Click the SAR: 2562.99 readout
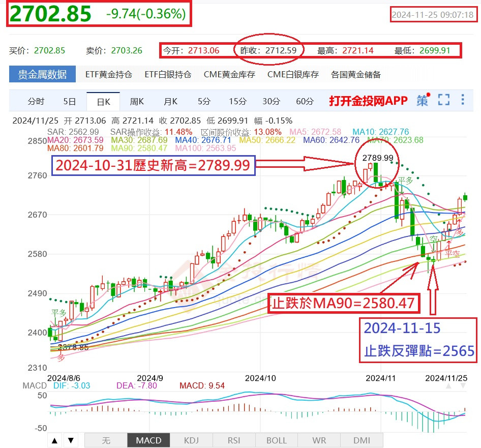The width and height of the screenshot is (481, 448). [x=73, y=132]
